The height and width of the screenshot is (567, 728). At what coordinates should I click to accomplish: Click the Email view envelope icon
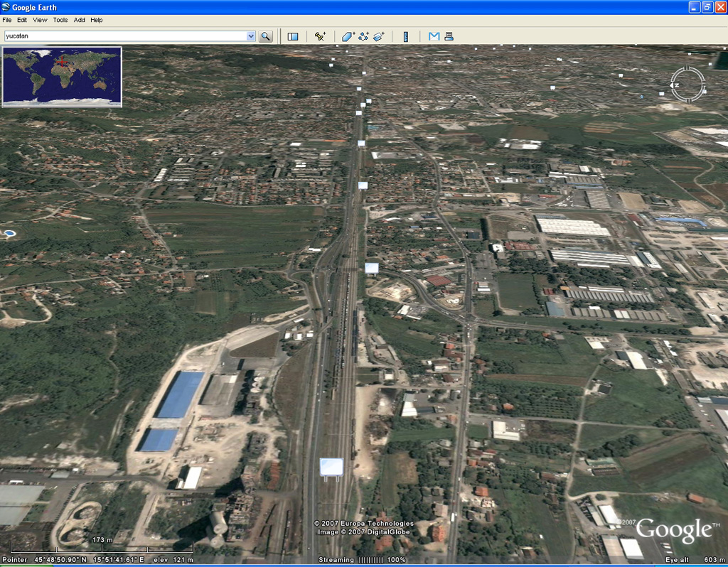pos(434,36)
